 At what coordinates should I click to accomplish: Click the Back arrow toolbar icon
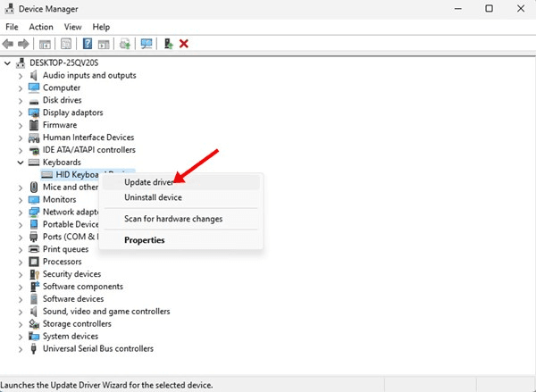pos(8,44)
